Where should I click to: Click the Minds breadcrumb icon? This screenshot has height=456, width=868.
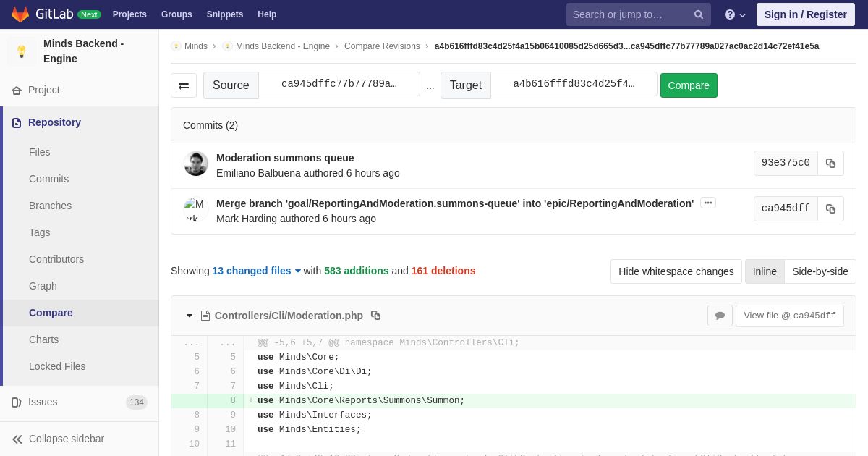coord(176,46)
